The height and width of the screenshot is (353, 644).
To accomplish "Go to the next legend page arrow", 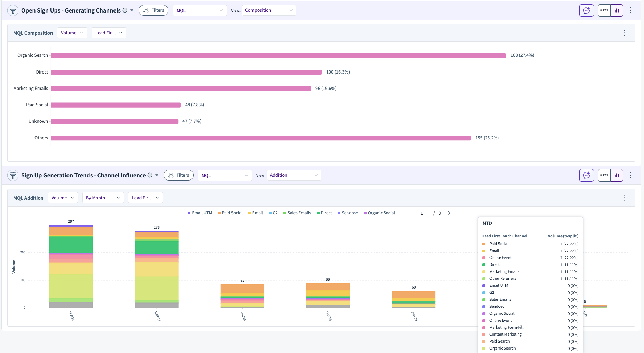I will coord(449,213).
